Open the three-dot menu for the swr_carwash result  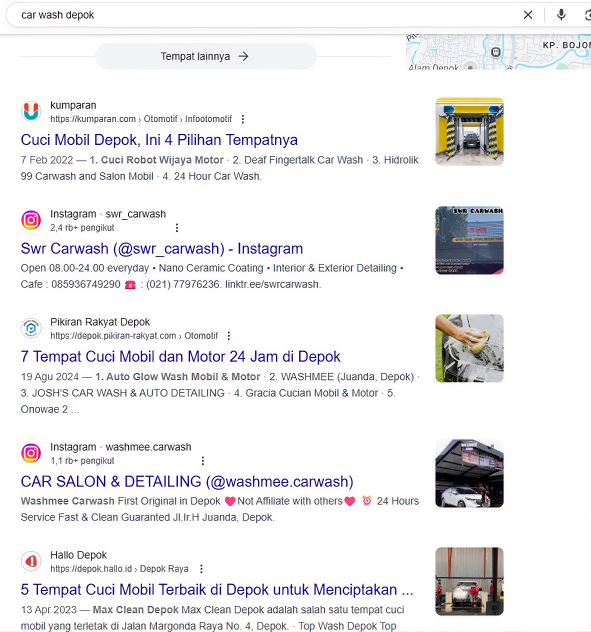pos(177,228)
